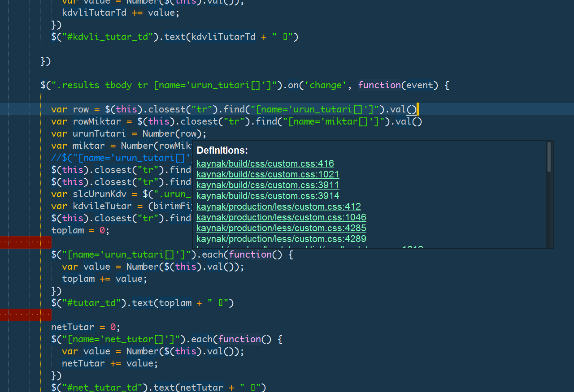The height and width of the screenshot is (392, 574).
Task: Follow production/less/custom.css:1046 definition link
Action: [x=281, y=217]
